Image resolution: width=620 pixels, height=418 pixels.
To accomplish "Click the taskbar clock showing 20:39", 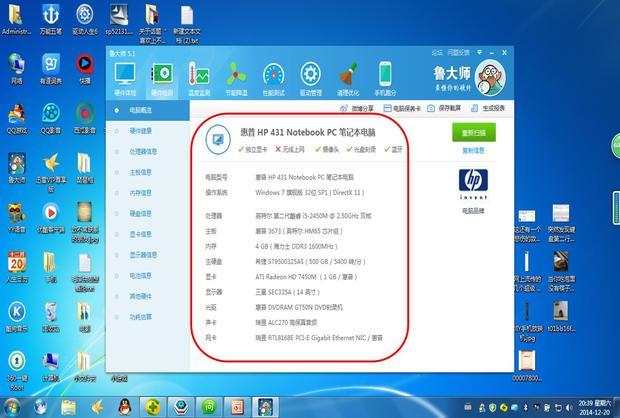I will point(594,407).
